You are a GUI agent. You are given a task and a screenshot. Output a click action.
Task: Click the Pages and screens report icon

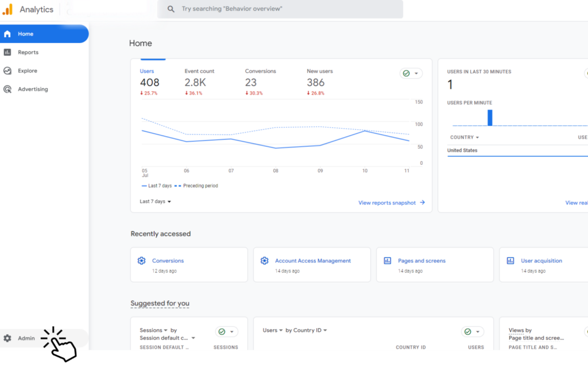387,261
